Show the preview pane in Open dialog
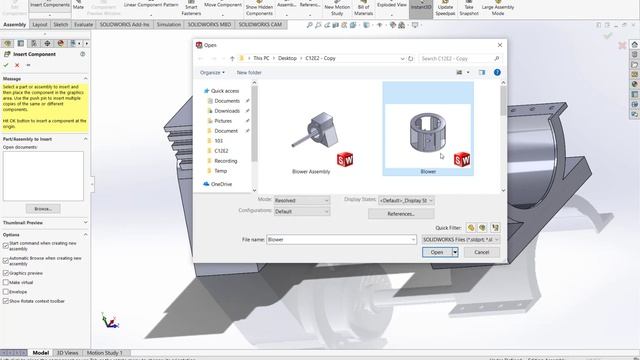 482,72
